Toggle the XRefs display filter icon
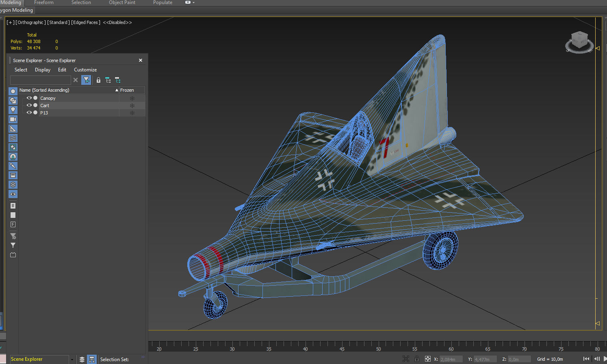The width and height of the screenshot is (607, 364). (x=13, y=157)
